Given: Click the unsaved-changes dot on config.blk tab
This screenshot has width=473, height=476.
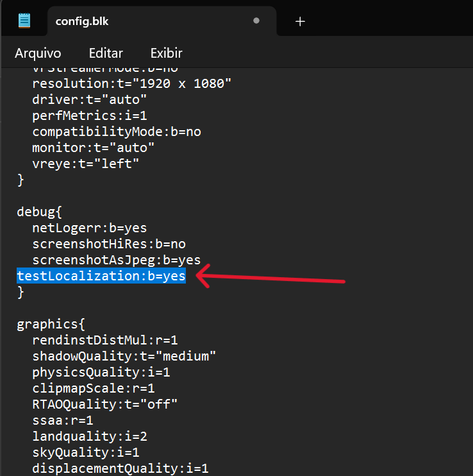Looking at the screenshot, I should (x=256, y=21).
